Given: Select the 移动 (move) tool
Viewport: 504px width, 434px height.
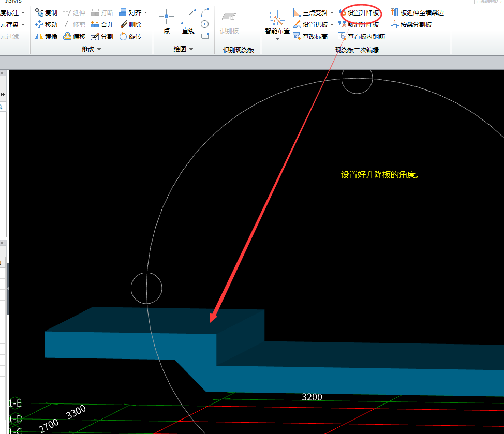Looking at the screenshot, I should 46,24.
